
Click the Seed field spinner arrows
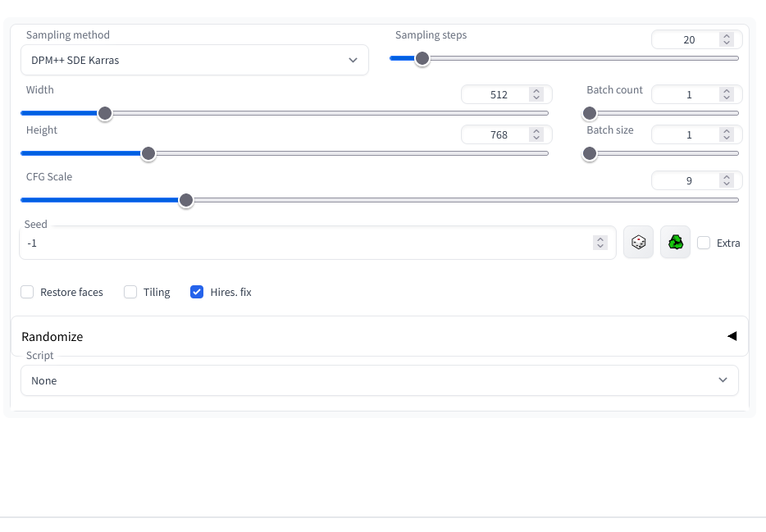pyautogui.click(x=600, y=243)
